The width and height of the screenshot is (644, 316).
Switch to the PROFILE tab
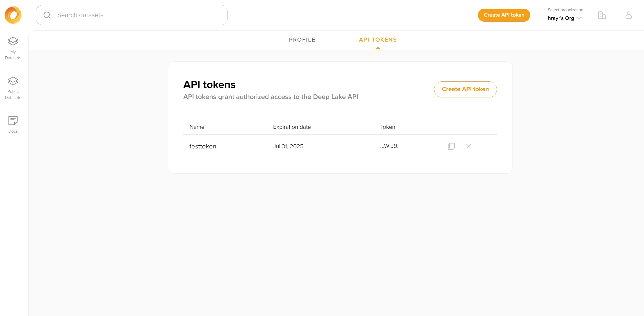[x=302, y=40]
